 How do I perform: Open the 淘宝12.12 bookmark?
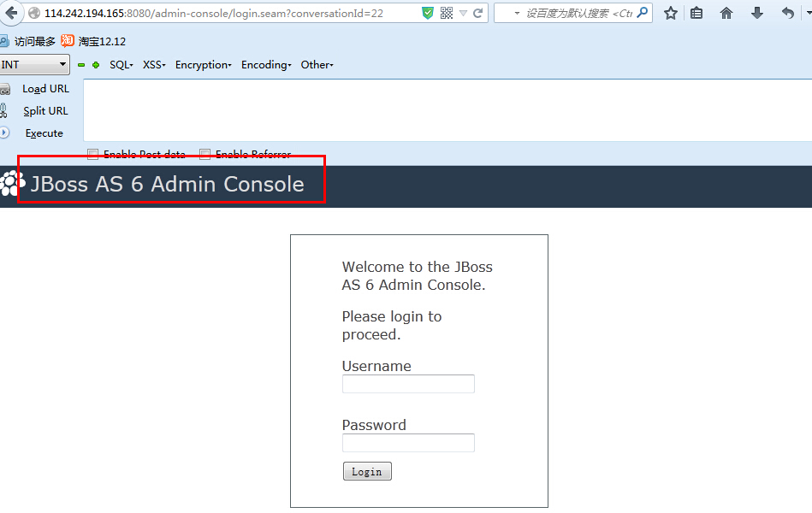(102, 41)
